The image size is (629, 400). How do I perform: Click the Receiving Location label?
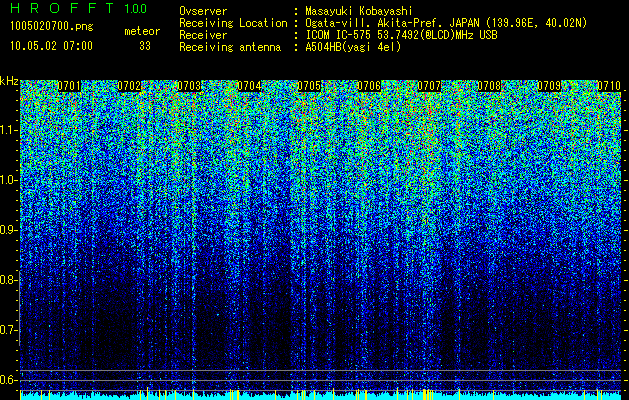[233, 24]
